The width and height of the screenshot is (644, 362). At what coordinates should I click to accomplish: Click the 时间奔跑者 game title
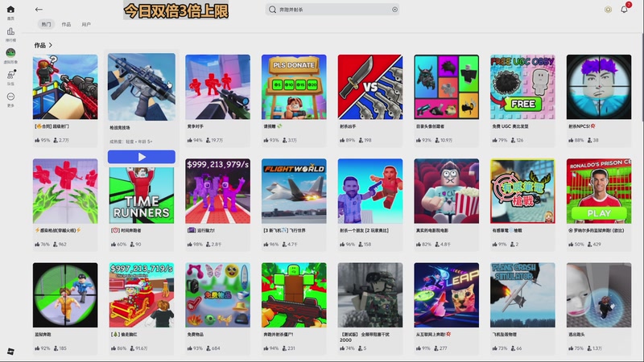[x=126, y=231]
